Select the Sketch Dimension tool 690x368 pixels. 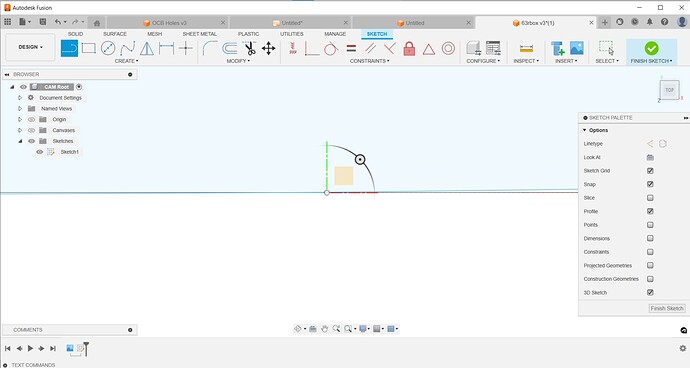(x=166, y=48)
